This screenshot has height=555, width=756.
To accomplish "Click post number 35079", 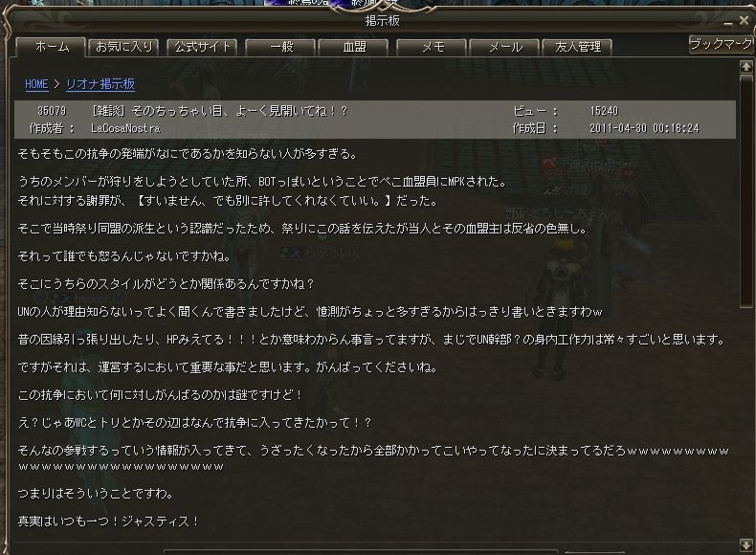I will point(52,111).
